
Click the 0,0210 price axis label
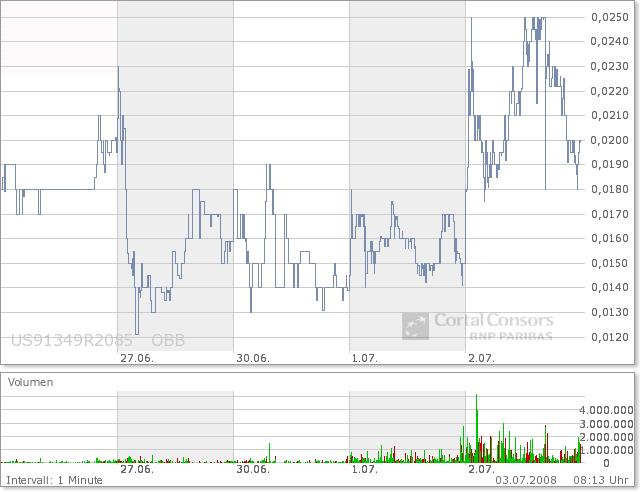click(x=610, y=115)
